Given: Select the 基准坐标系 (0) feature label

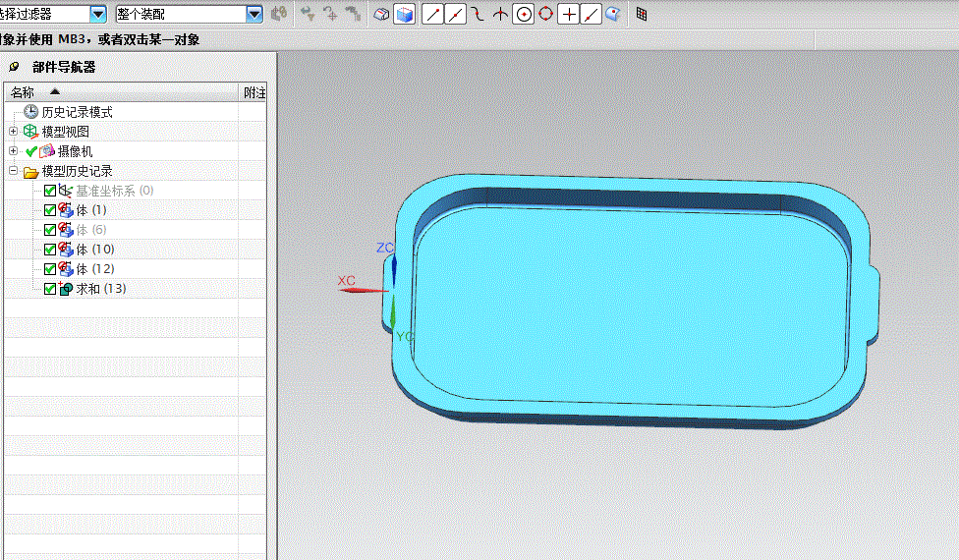Looking at the screenshot, I should [x=114, y=191].
